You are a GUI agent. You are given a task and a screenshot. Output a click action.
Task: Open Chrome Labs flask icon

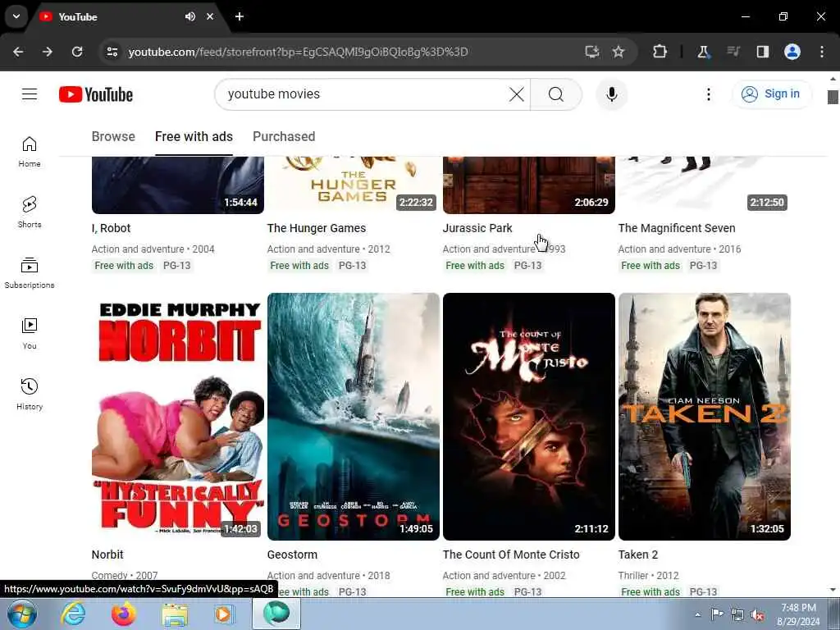tap(703, 52)
